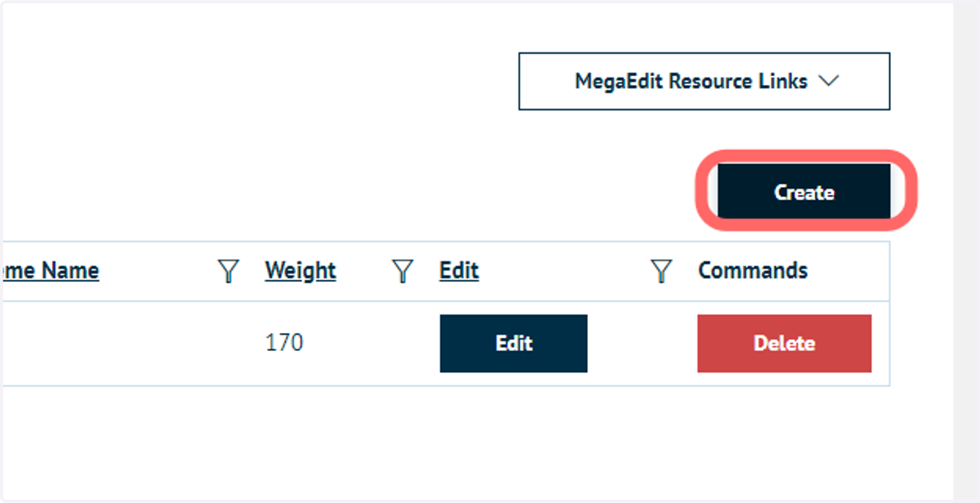
Task: Open the filter for the Name column
Action: [229, 271]
